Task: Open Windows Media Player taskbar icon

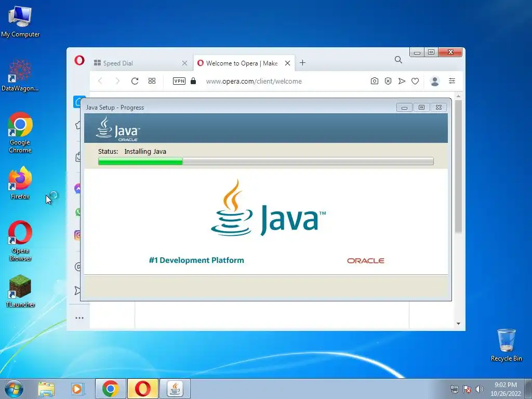Action: coord(77,389)
